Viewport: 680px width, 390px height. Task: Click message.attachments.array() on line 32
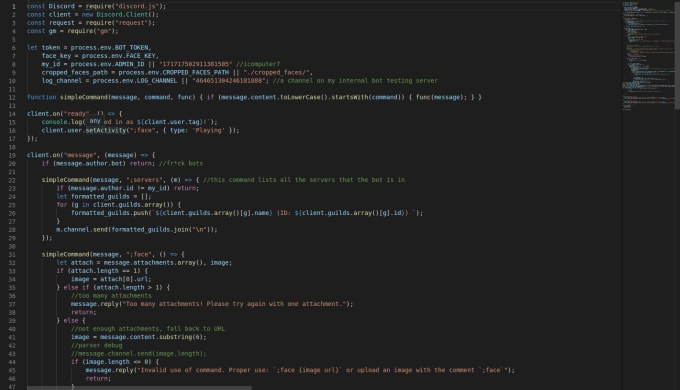(x=153, y=262)
